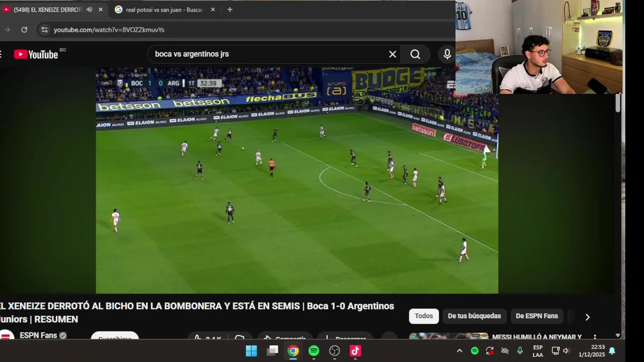Open Spotify from the taskbar
644x362 pixels.
314,351
